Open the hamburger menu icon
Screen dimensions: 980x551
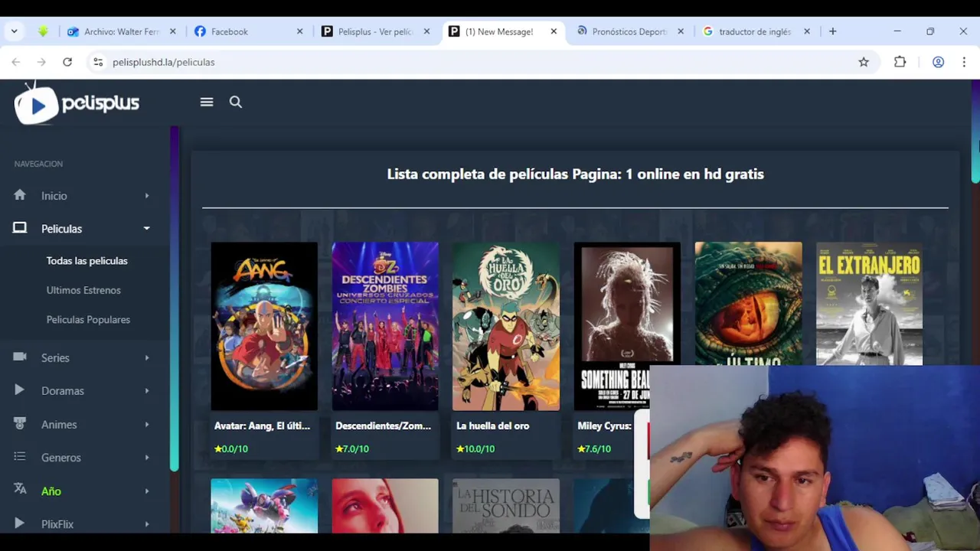(207, 102)
